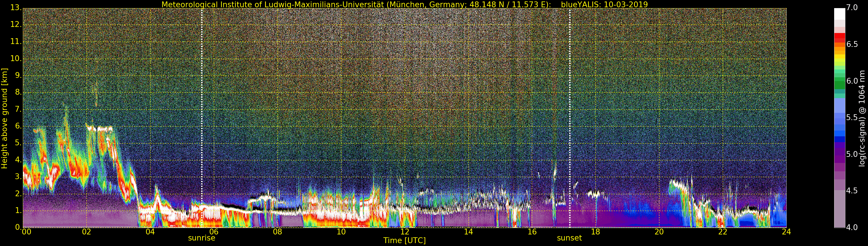Click the 08 tick on the time axis
The image size is (868, 246).
pos(278,232)
